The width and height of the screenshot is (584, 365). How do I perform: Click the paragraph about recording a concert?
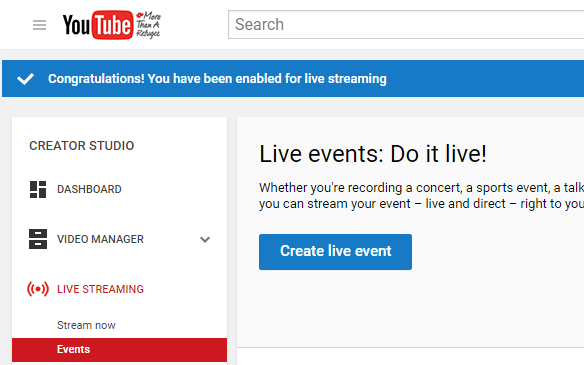[x=421, y=196]
